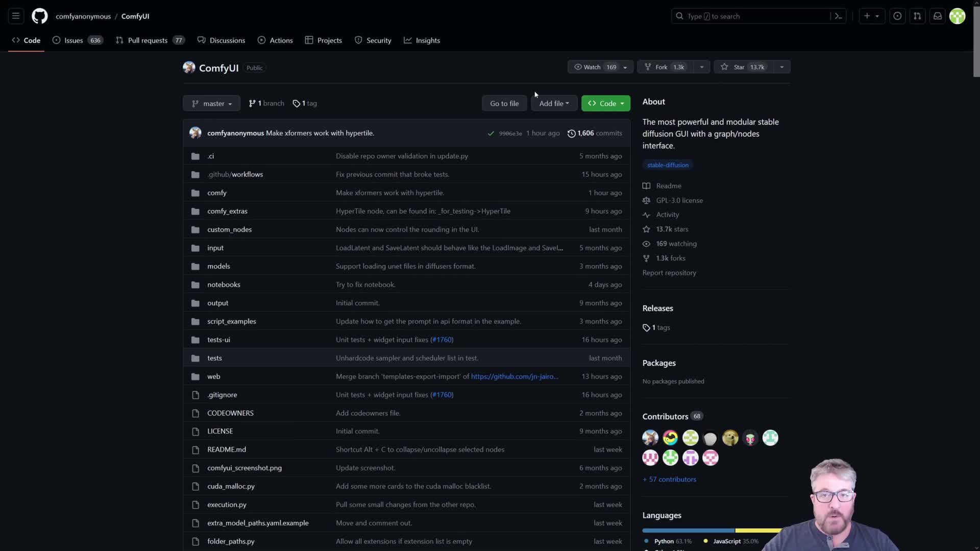Open the comfy_extras folder
Screen dimensions: 980x551
tap(227, 211)
